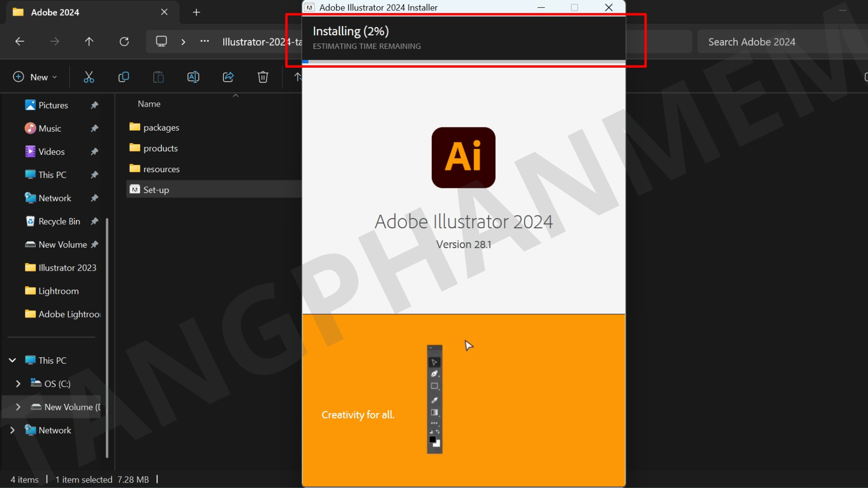Screen dimensions: 868x488
Task: Open the Adobe Lightroom folder in sidebar
Action: [x=63, y=314]
